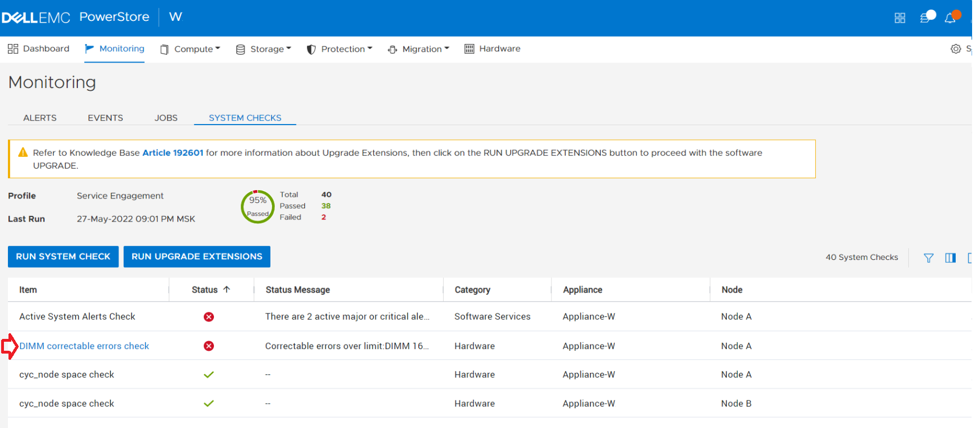Viewport: 980px width, 428px height.
Task: Open Knowledge Base Article 192601 link
Action: tap(173, 153)
